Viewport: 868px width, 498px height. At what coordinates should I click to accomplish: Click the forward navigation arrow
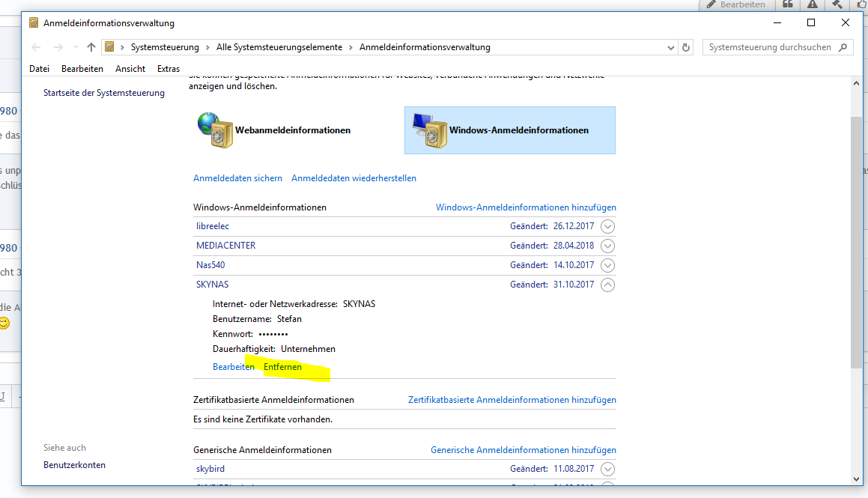click(58, 48)
